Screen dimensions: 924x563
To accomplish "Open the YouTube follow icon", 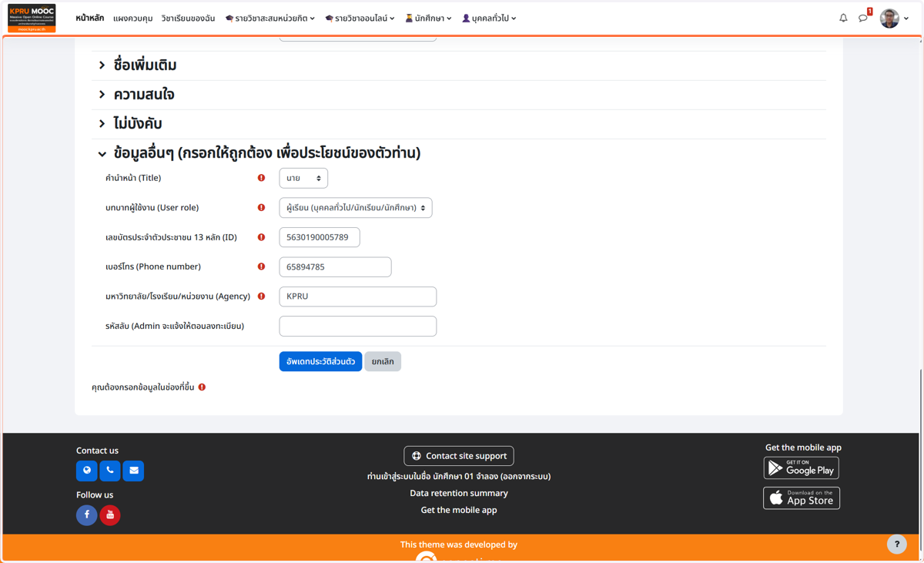I will (110, 514).
